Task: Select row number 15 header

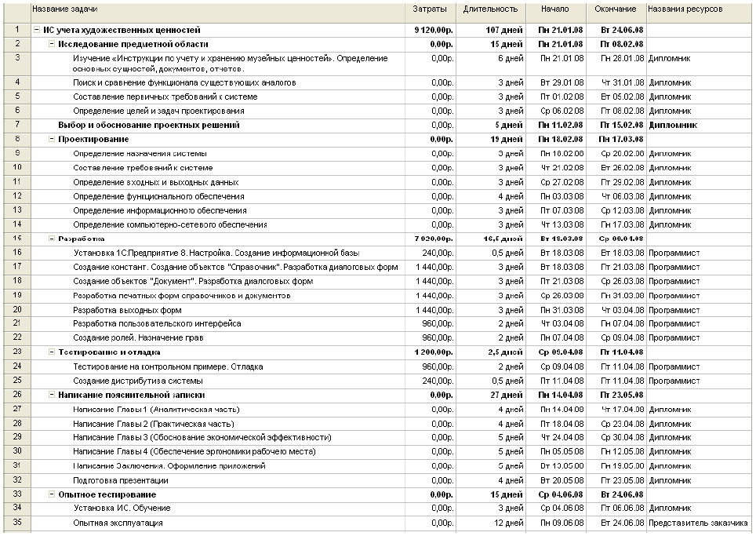Action: tap(17, 239)
